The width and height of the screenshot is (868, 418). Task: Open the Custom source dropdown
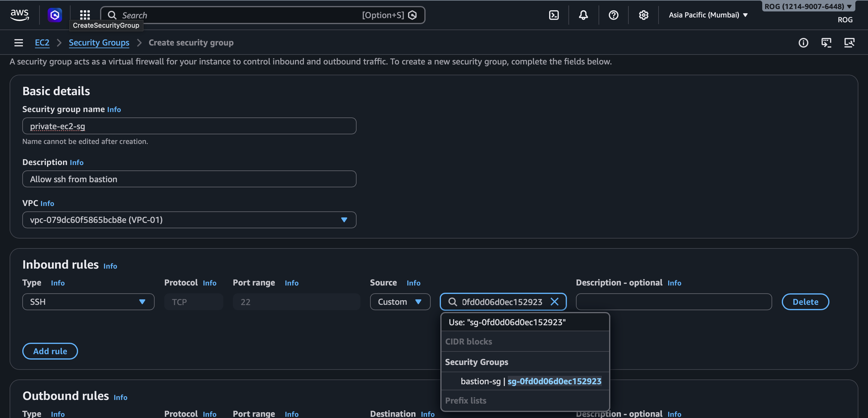coord(400,301)
